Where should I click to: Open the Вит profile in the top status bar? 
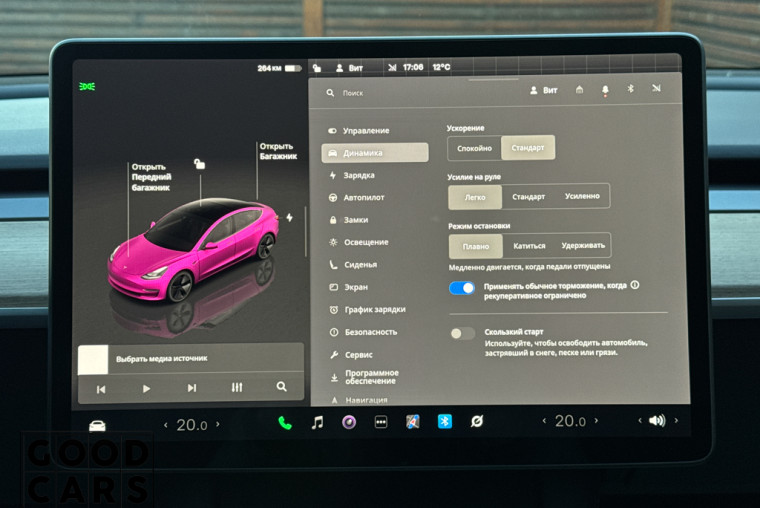(x=349, y=68)
